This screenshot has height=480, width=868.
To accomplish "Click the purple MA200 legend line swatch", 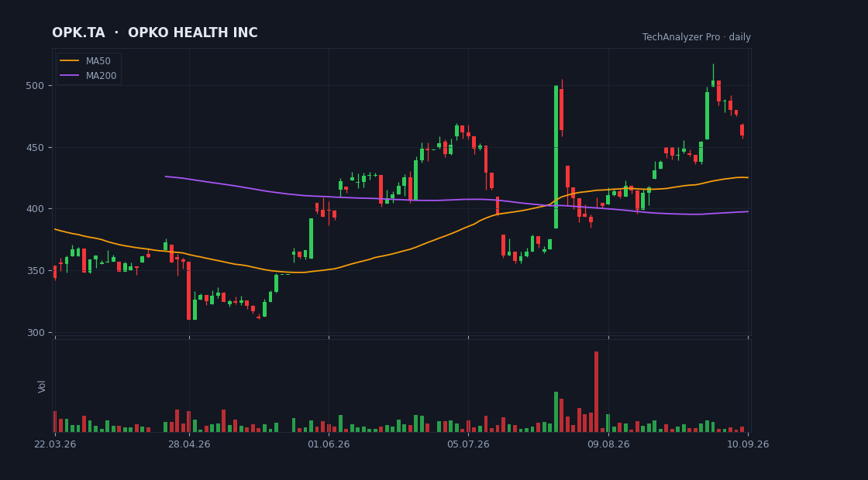I will click(70, 76).
